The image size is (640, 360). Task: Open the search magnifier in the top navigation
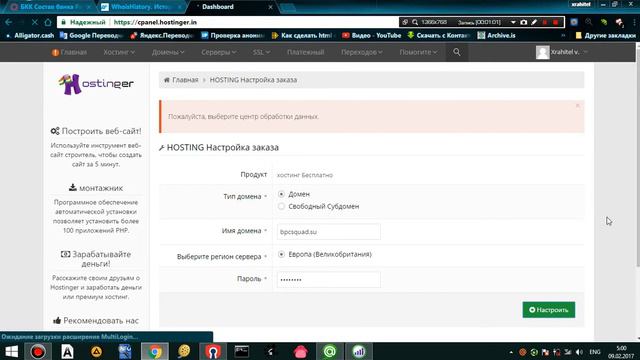(457, 52)
